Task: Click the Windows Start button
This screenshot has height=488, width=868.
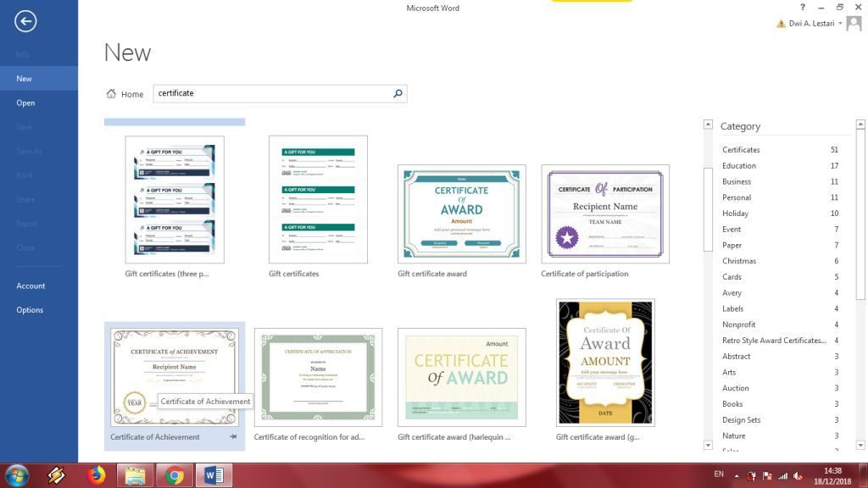Action: click(x=17, y=475)
